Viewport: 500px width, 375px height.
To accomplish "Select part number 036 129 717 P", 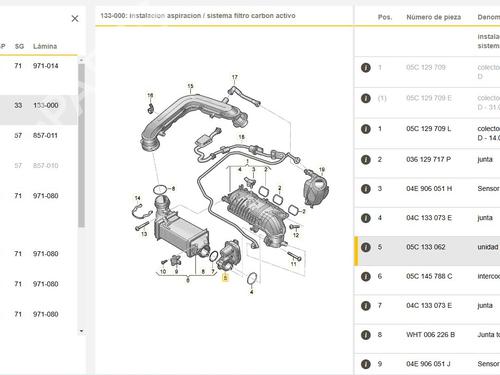I will tap(428, 159).
